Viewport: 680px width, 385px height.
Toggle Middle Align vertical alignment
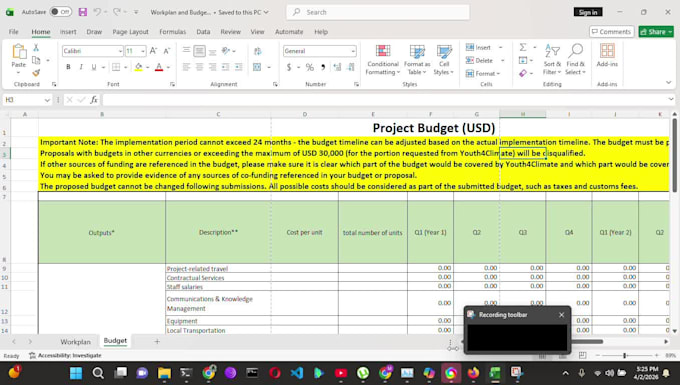click(x=199, y=51)
